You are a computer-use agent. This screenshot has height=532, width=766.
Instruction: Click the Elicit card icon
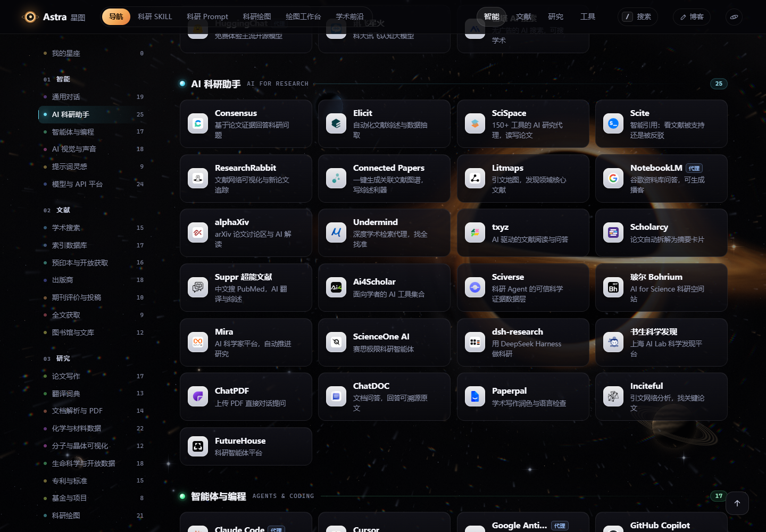[336, 123]
